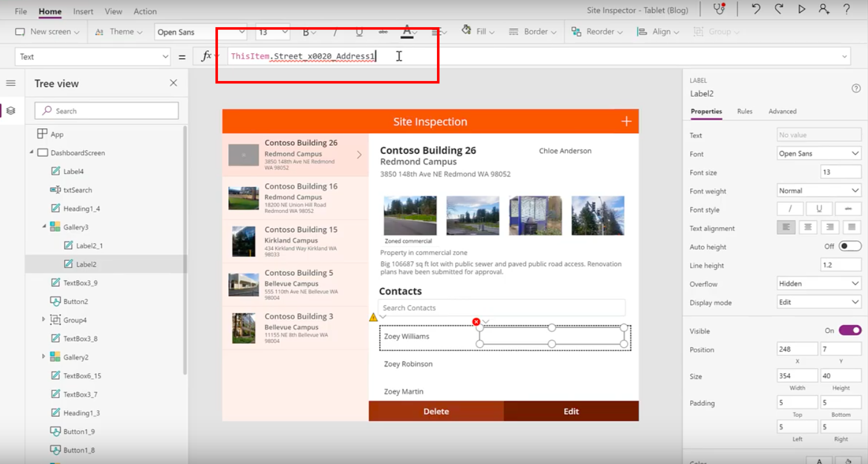This screenshot has width=868, height=464.
Task: Toggle strikethrough in Font style property
Action: pos(848,209)
